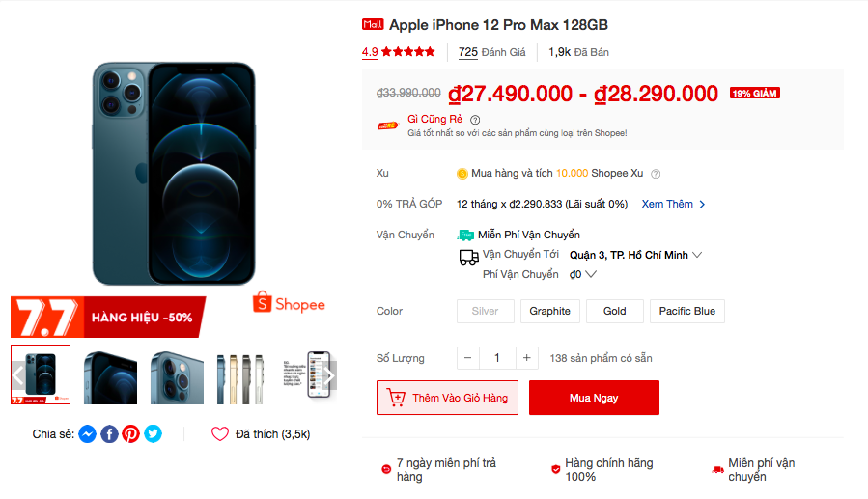The image size is (868, 499).
Task: Open 725 Đánh Giá reviews link
Action: (491, 52)
